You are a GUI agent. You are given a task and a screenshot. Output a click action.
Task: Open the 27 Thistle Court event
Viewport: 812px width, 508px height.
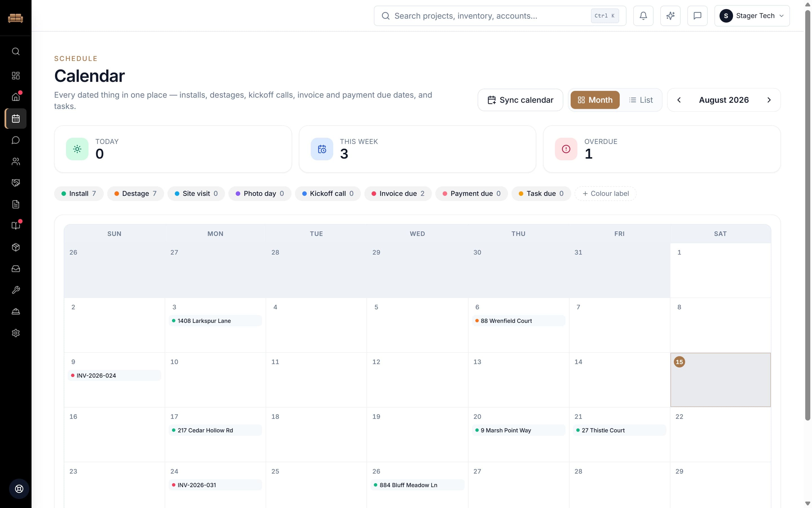click(x=619, y=430)
